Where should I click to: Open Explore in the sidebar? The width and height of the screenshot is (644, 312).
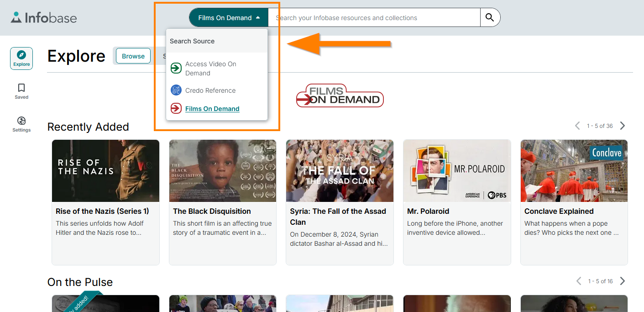(21, 58)
